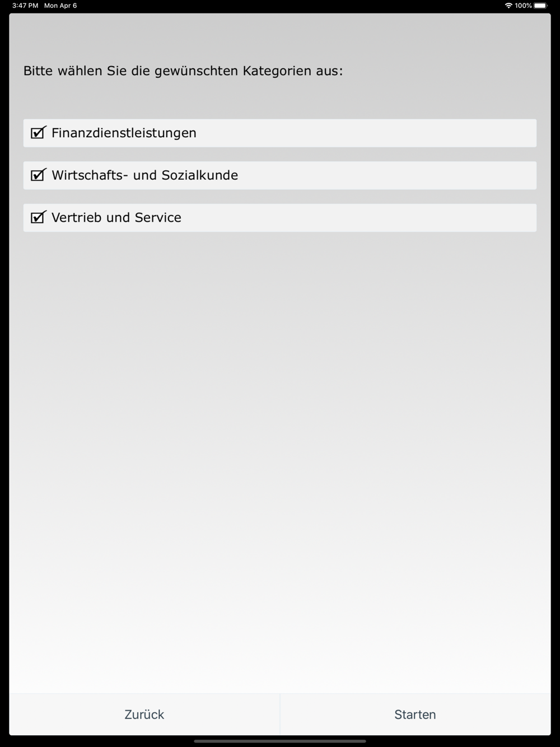Tap the empty gray area below categories
560x747 pixels.
pyautogui.click(x=280, y=448)
